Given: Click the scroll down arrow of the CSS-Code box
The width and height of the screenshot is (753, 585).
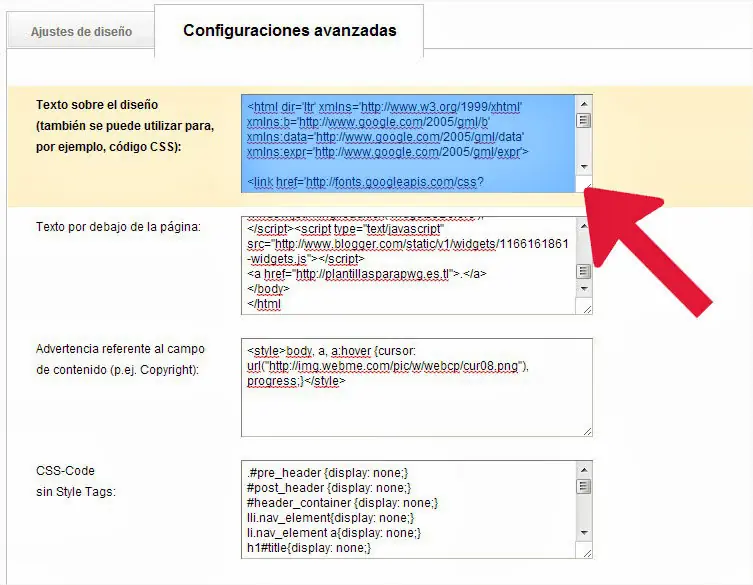Looking at the screenshot, I should click(x=584, y=533).
